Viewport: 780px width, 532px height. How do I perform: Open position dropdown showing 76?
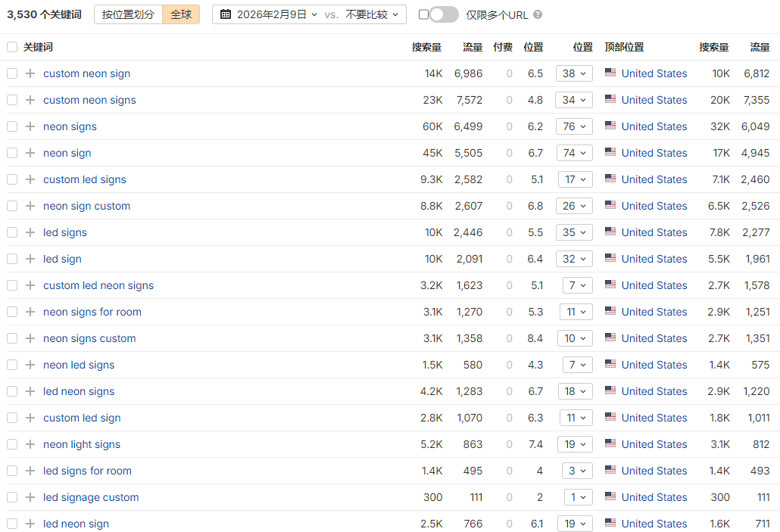coord(574,126)
